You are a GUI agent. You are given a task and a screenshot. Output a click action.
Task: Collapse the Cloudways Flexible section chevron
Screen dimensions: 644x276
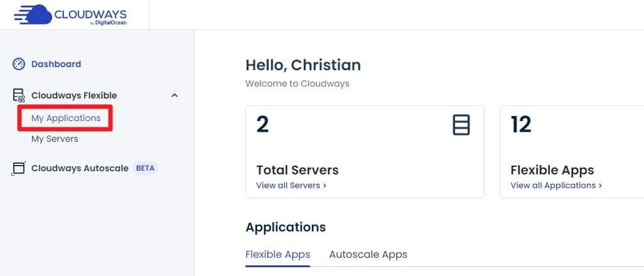(x=174, y=95)
